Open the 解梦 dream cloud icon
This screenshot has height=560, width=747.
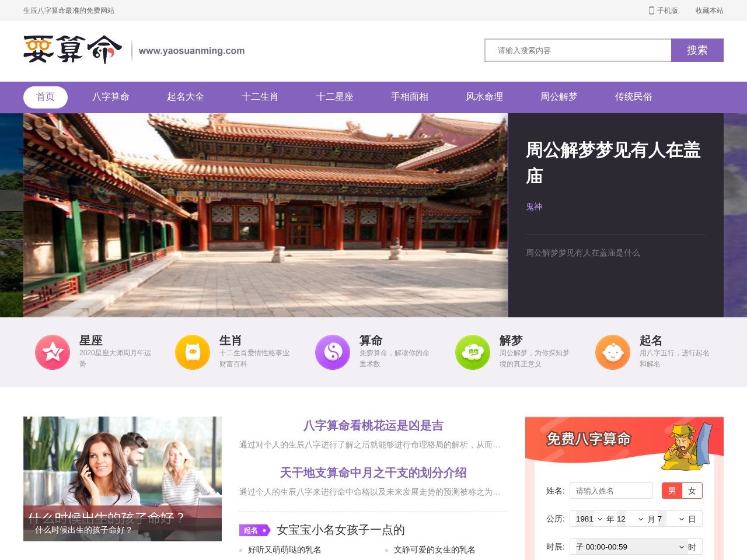tap(473, 352)
